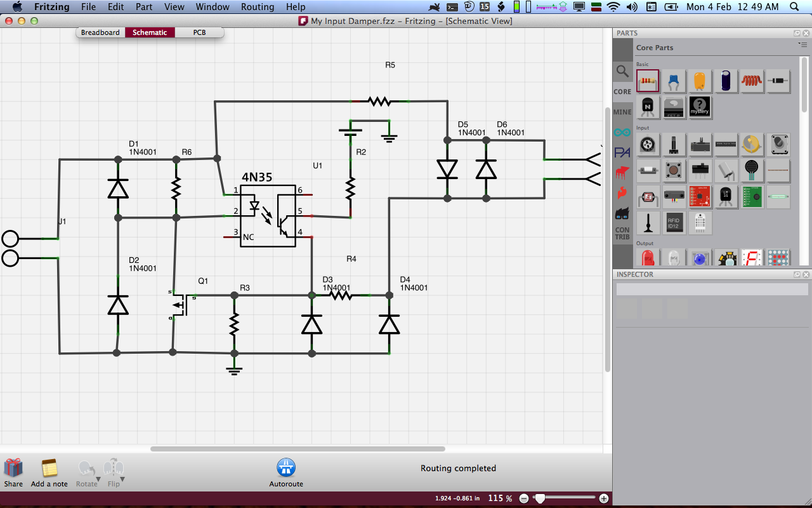812x508 pixels.
Task: Click the Autoroute icon
Action: point(286,468)
